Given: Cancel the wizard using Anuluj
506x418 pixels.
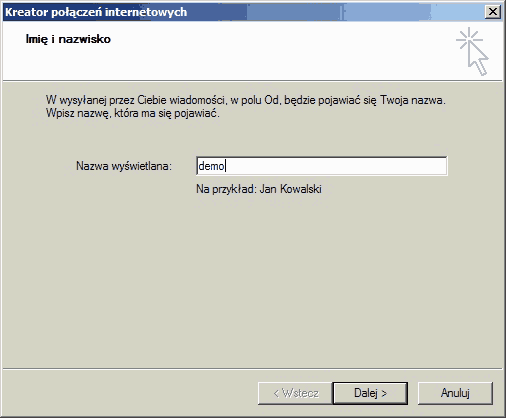Looking at the screenshot, I should (x=455, y=393).
